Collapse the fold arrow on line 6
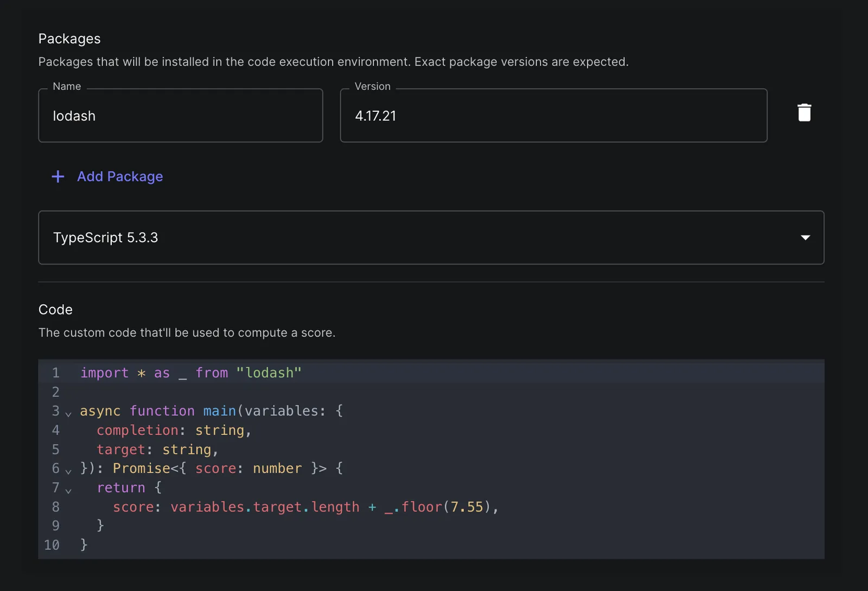This screenshot has height=591, width=868. (68, 472)
